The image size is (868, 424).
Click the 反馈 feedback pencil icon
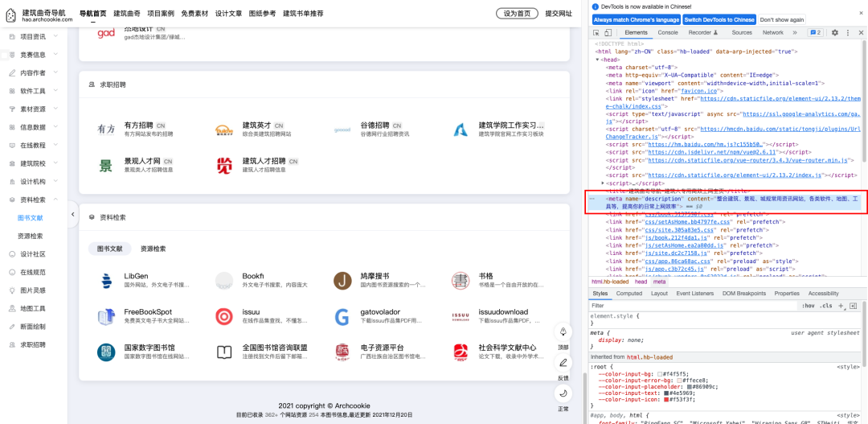563,363
